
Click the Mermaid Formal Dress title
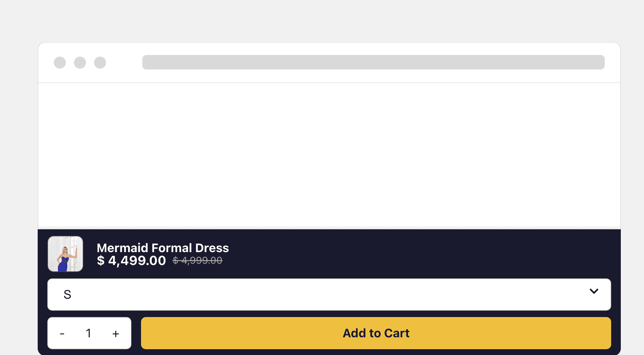(163, 248)
